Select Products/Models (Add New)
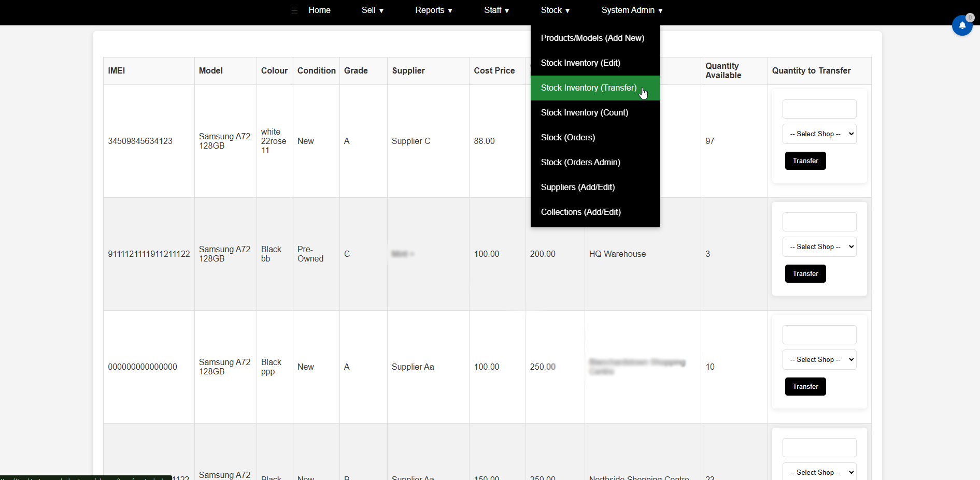The image size is (980, 480). click(x=595, y=38)
